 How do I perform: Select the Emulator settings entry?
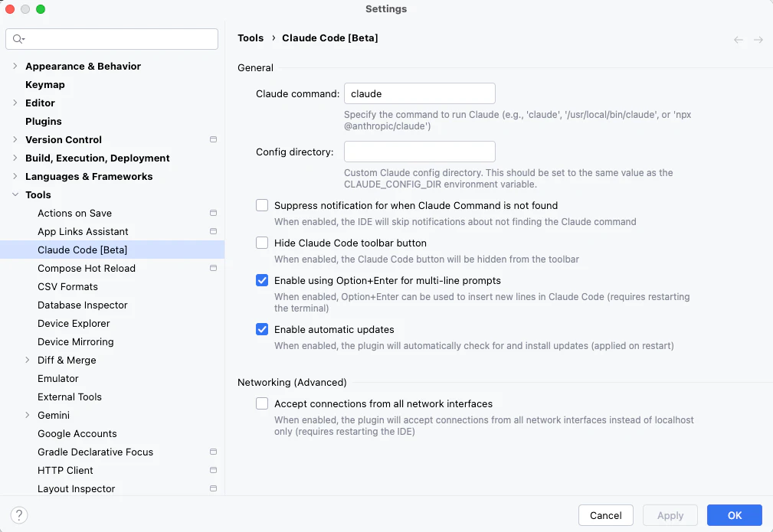click(57, 378)
